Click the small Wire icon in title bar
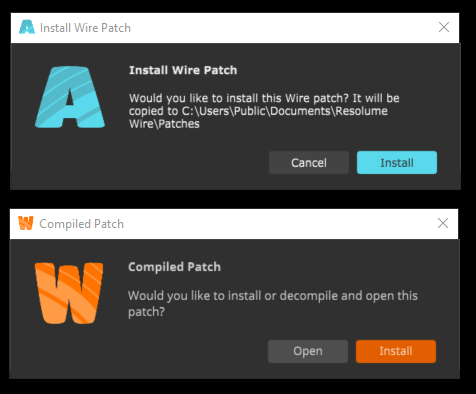The height and width of the screenshot is (394, 476). 26,223
